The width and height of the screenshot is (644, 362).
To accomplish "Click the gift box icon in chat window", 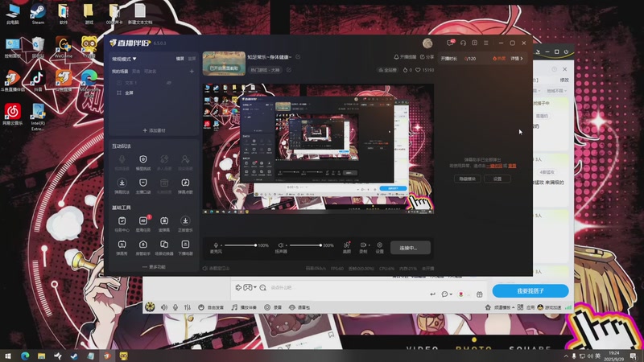I will [x=479, y=294].
